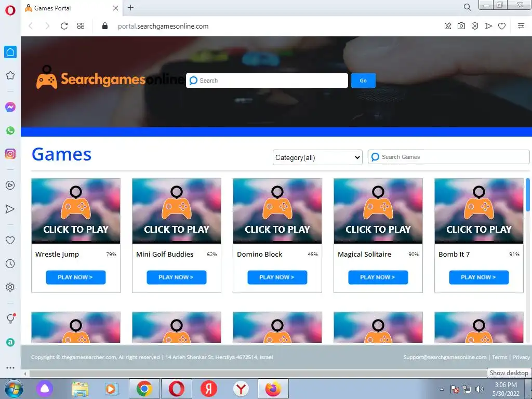Open My Flow arrow icon in sidebar
Viewport: 532px width, 399px height.
[x=10, y=209]
